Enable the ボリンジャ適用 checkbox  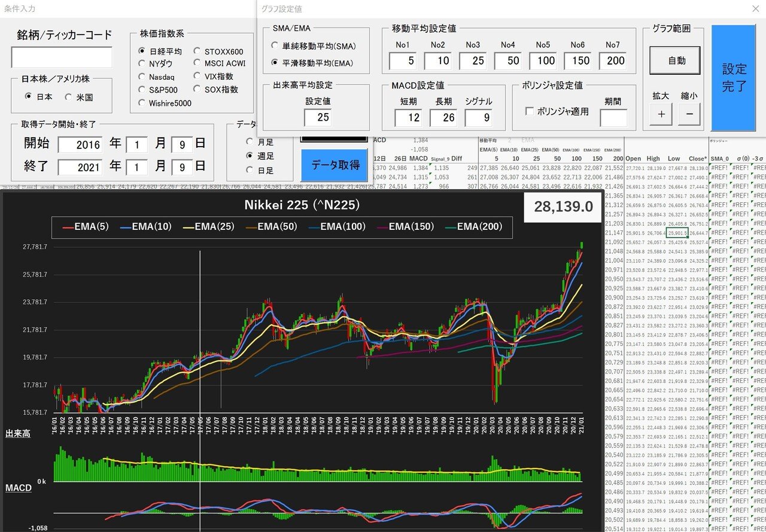coord(529,111)
